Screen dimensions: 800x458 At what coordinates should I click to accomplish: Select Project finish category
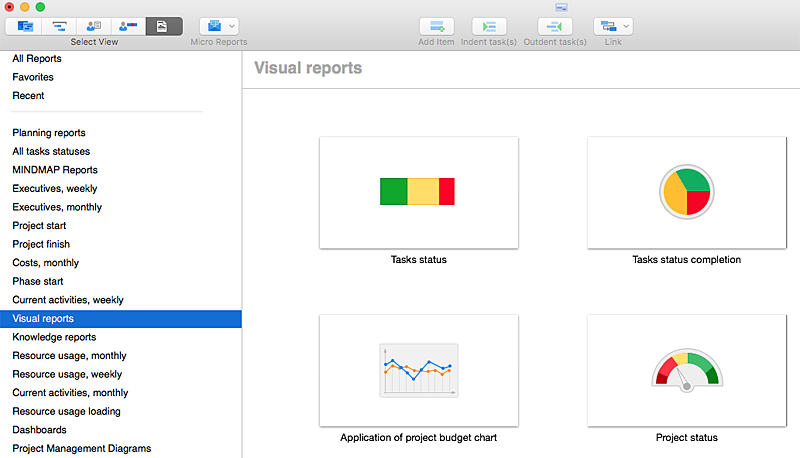tap(41, 244)
